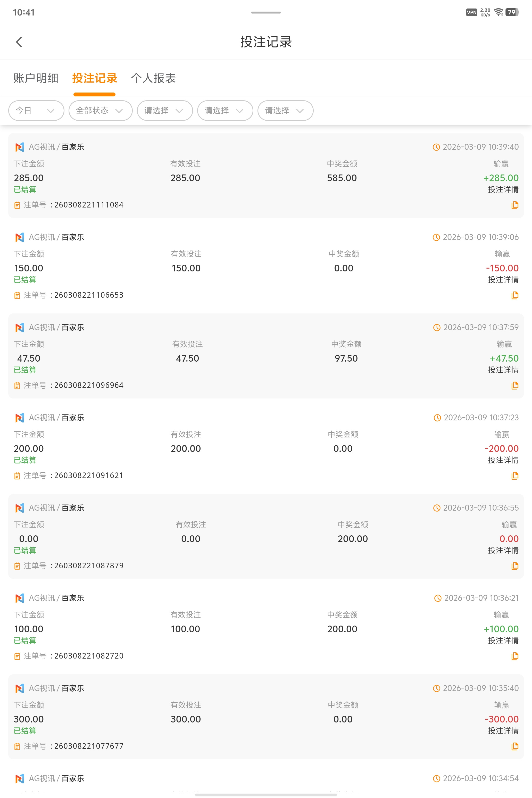Switch to the 个人报表 tab

click(x=153, y=78)
